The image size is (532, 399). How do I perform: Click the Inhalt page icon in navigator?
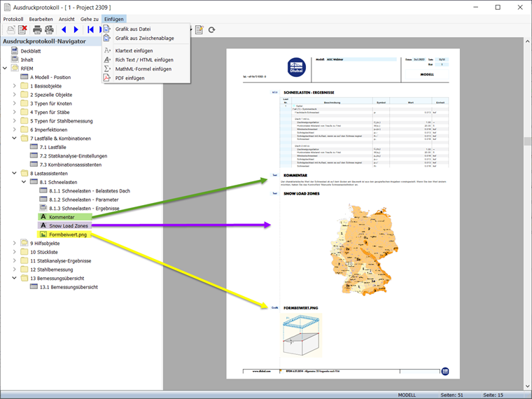tap(15, 59)
